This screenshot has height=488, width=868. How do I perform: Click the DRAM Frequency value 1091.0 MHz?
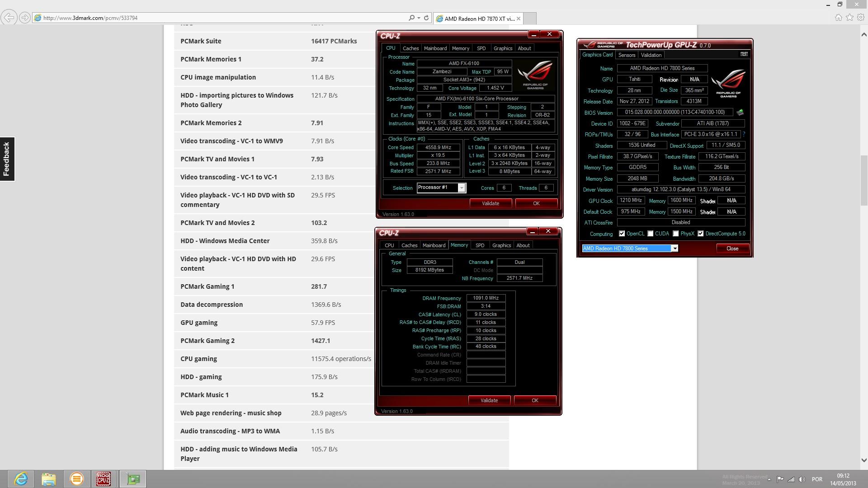[486, 298]
